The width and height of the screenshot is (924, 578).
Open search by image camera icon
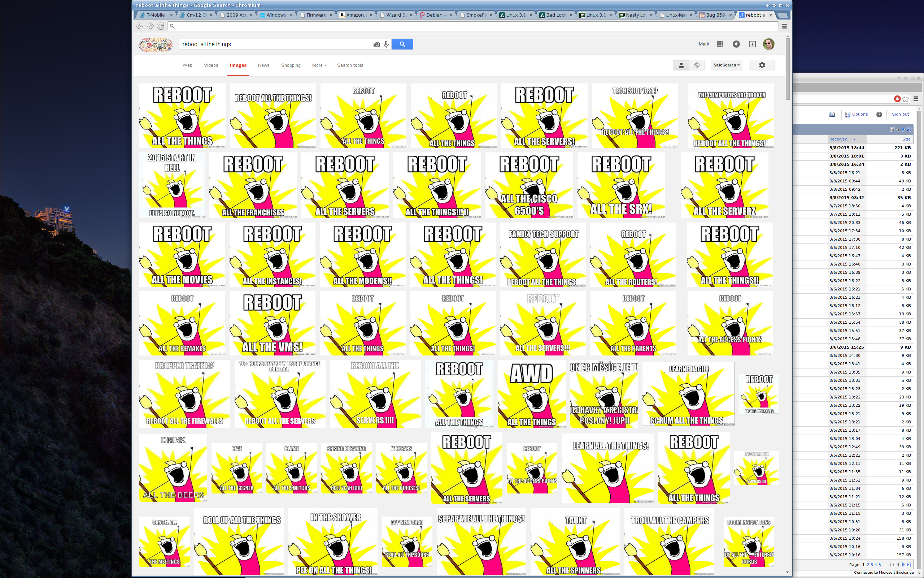pyautogui.click(x=376, y=44)
